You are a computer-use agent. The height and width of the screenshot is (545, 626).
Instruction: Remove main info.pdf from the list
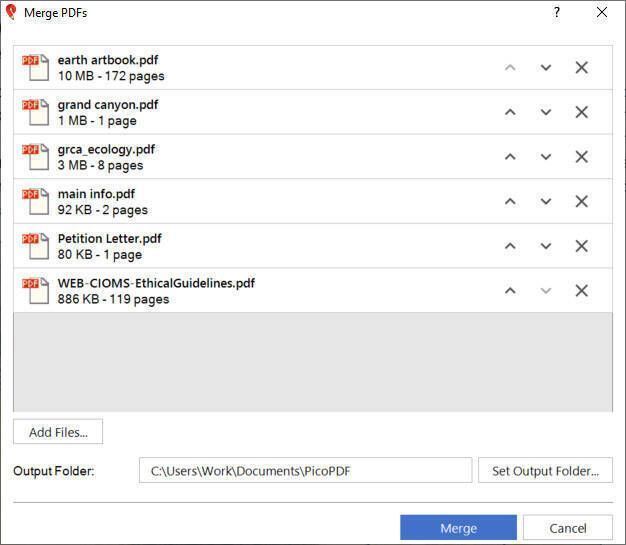click(x=581, y=201)
